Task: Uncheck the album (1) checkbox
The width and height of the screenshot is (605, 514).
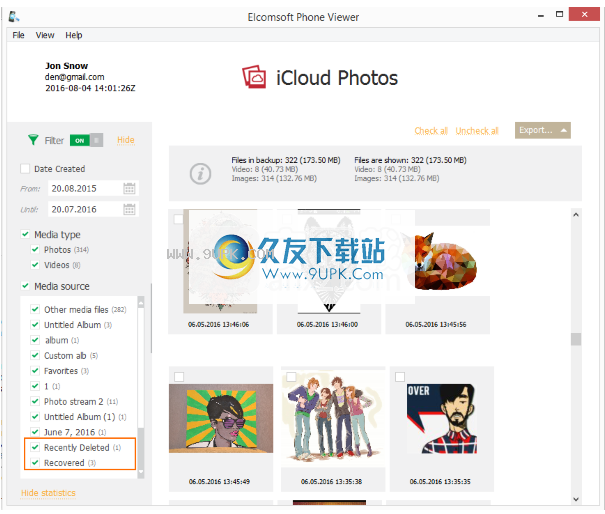Action: pos(35,340)
